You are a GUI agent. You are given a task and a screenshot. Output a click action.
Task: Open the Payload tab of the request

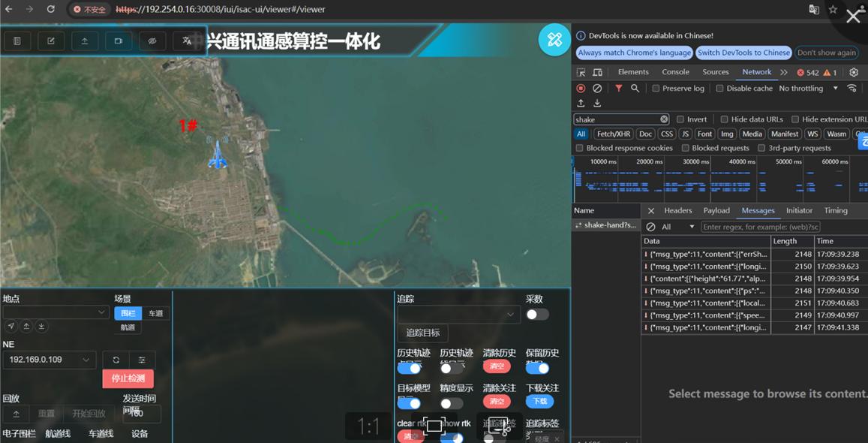(x=716, y=211)
